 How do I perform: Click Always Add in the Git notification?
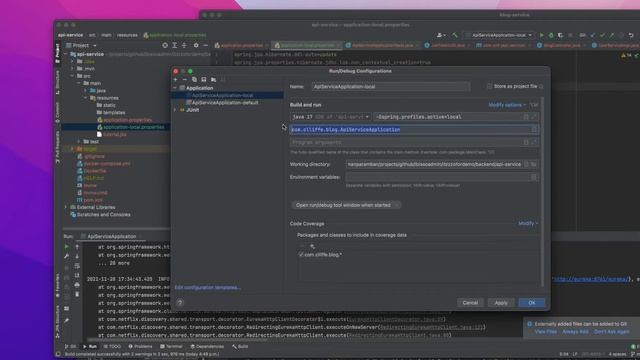point(575,332)
